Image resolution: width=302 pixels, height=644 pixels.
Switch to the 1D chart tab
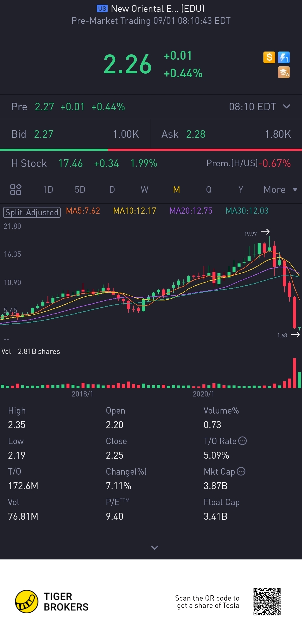tap(48, 190)
